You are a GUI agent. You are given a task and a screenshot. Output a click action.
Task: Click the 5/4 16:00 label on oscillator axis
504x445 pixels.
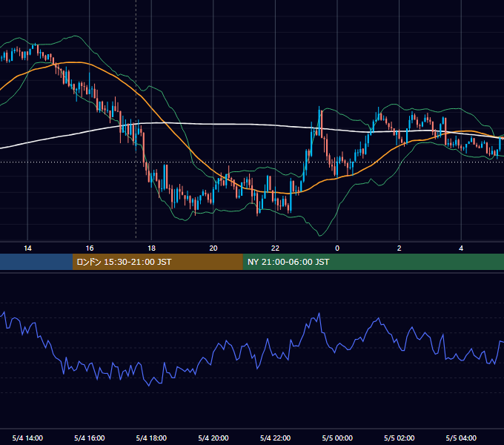click(x=90, y=438)
